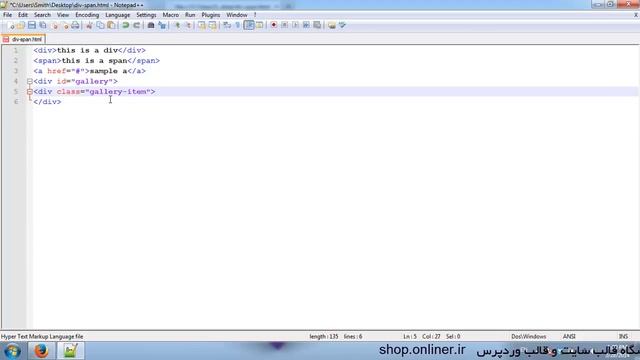The height and width of the screenshot is (360, 640).
Task: Collapse the fold at div id="gallery"
Action: (x=29, y=81)
